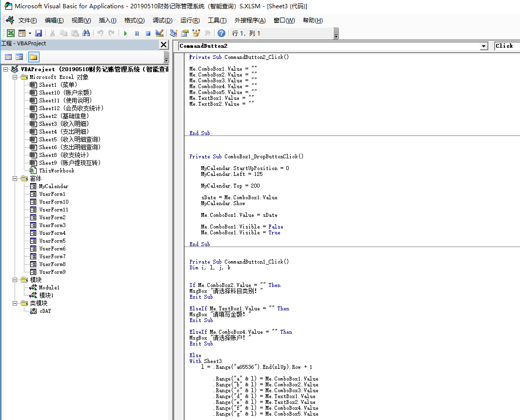Open the 帮助(H) menu
This screenshot has width=520, height=420.
pyautogui.click(x=313, y=20)
